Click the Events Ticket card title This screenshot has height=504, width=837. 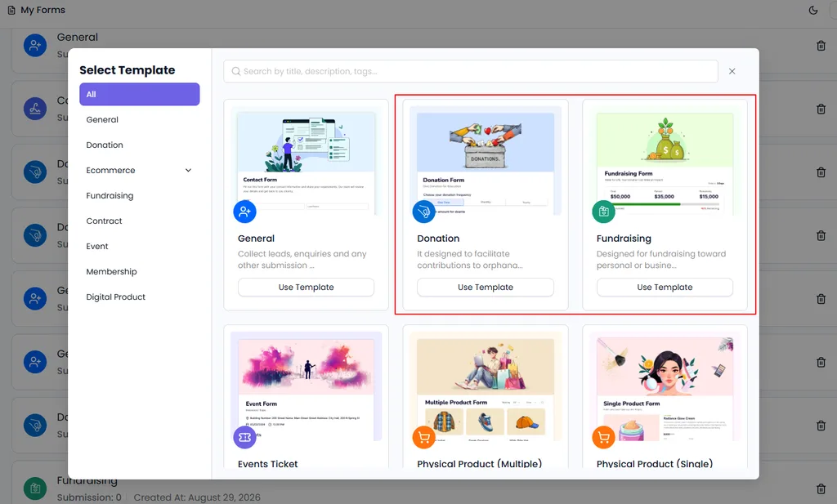coord(267,464)
